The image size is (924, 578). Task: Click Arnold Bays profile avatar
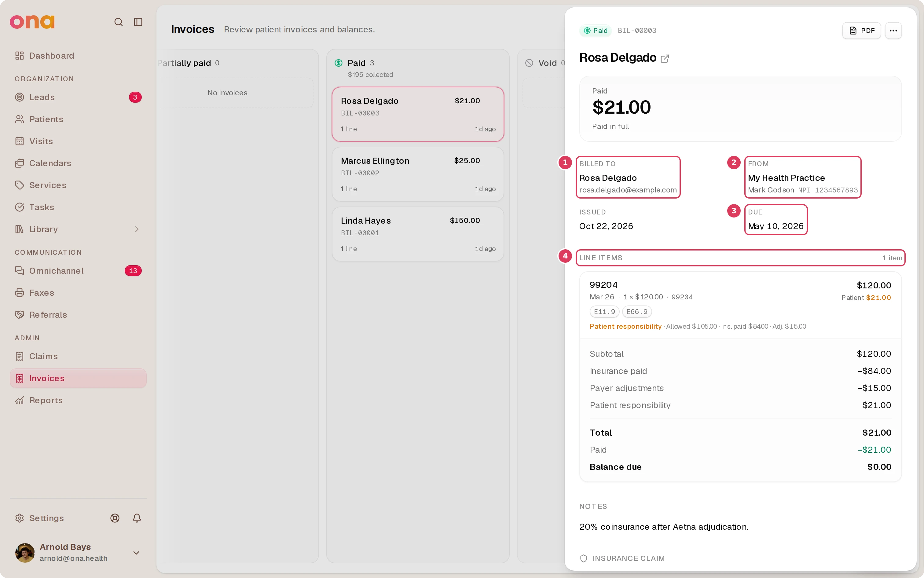coord(25,553)
